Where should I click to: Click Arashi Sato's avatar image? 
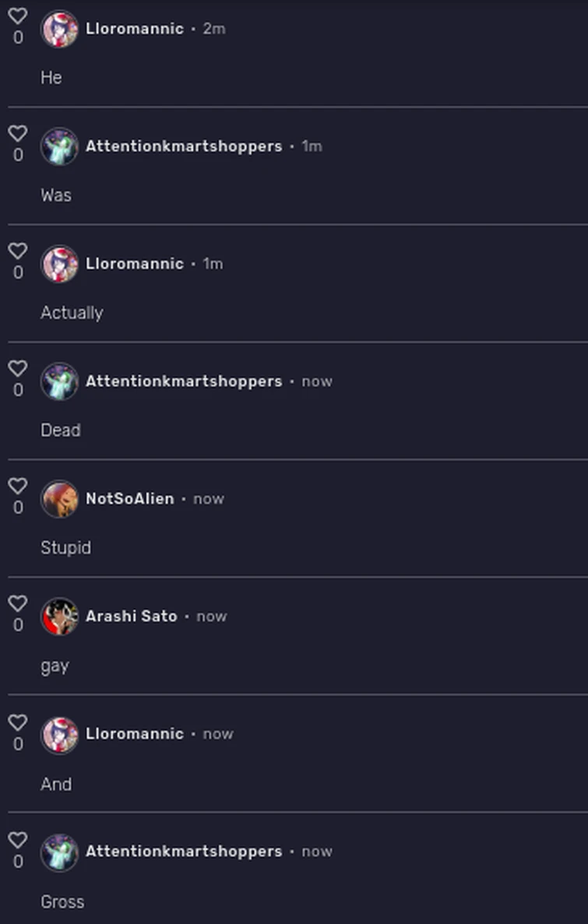[x=58, y=616]
